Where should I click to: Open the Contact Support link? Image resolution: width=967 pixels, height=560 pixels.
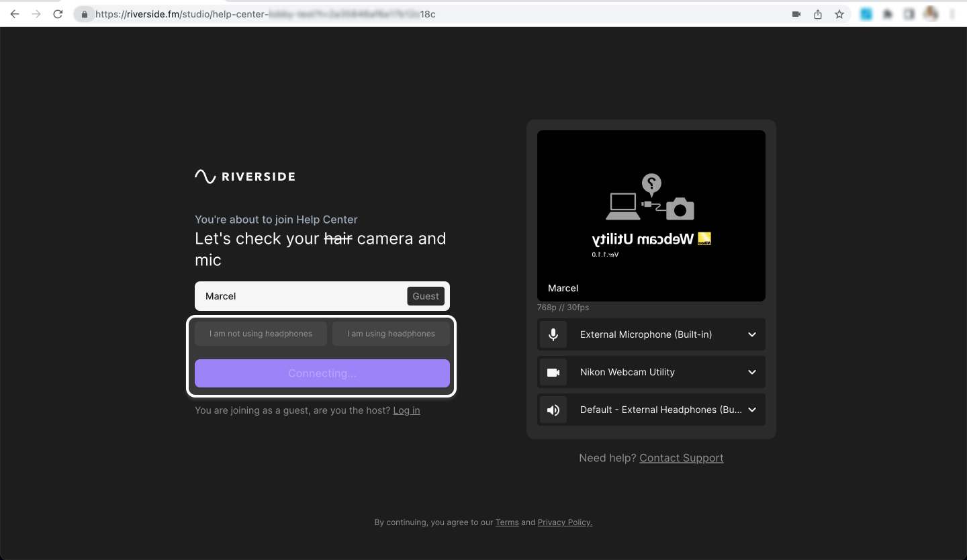[x=681, y=458]
